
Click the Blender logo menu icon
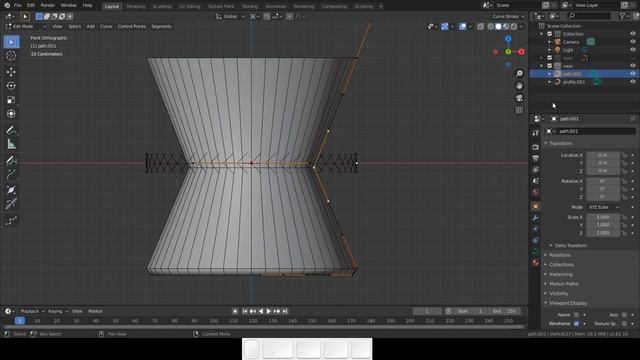click(7, 6)
